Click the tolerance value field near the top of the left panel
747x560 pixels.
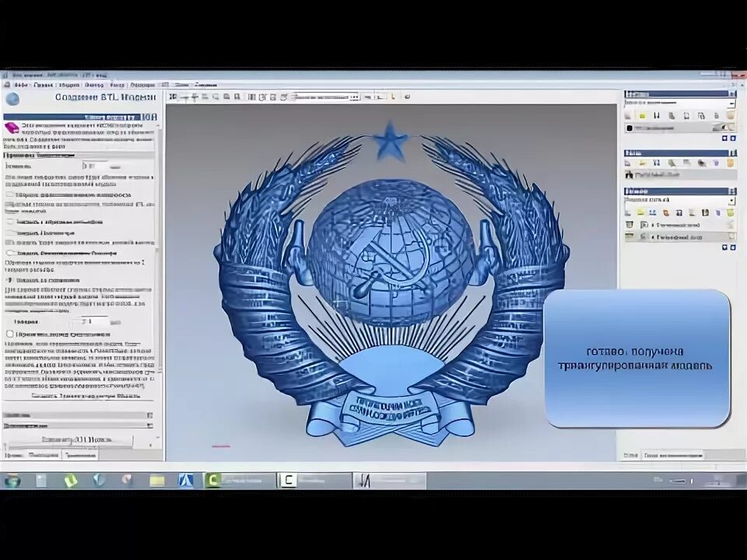click(95, 166)
